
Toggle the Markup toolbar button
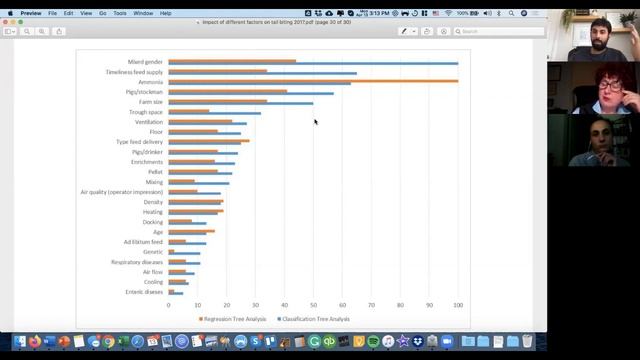[444, 31]
